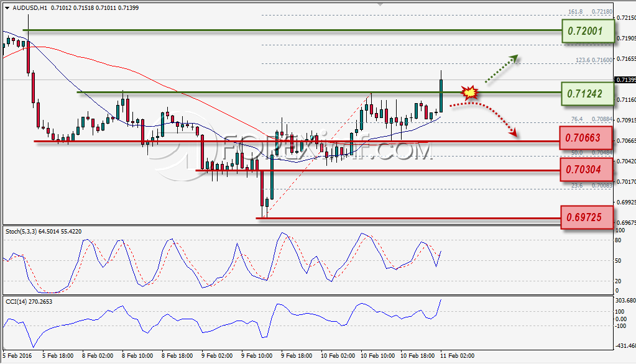
Task: Click the current price tag 0.71399
Action: [x=625, y=80]
